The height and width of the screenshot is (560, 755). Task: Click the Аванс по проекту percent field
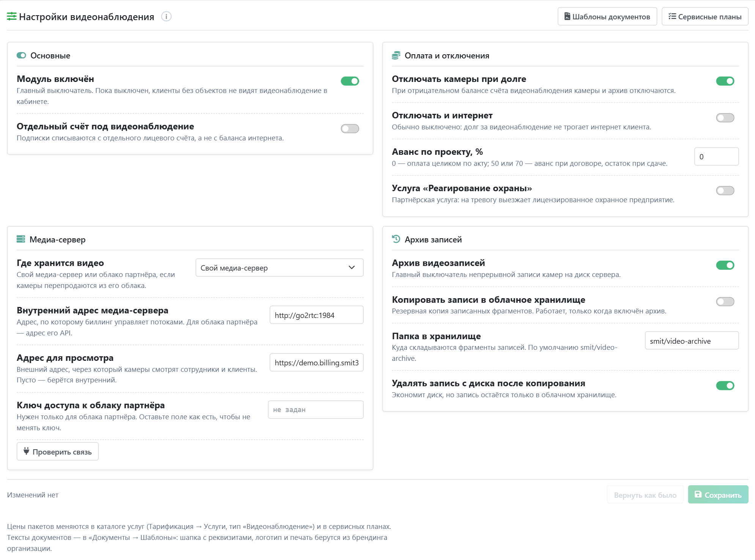pyautogui.click(x=716, y=157)
